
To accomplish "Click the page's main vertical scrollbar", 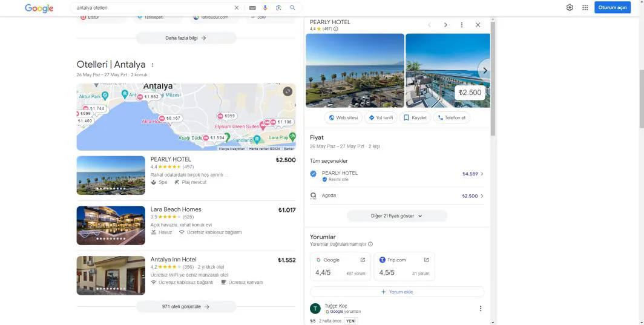I will click(641, 99).
